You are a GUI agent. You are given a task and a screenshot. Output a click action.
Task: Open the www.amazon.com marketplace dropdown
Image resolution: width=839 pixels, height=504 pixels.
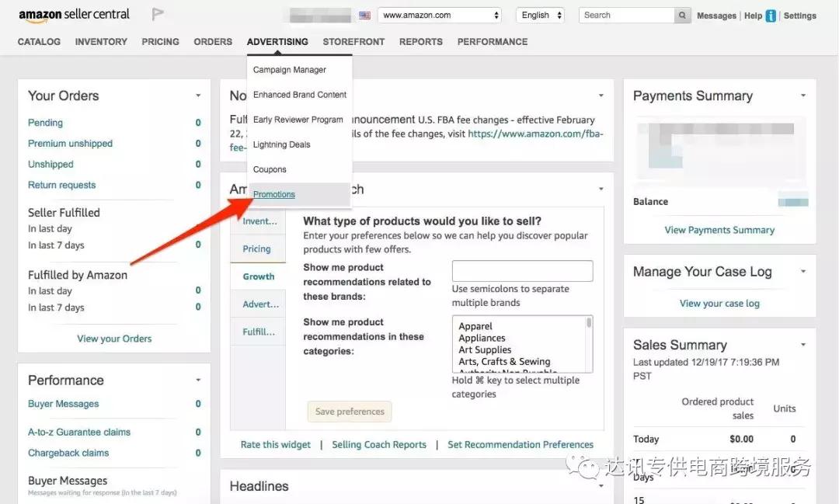[x=440, y=16]
